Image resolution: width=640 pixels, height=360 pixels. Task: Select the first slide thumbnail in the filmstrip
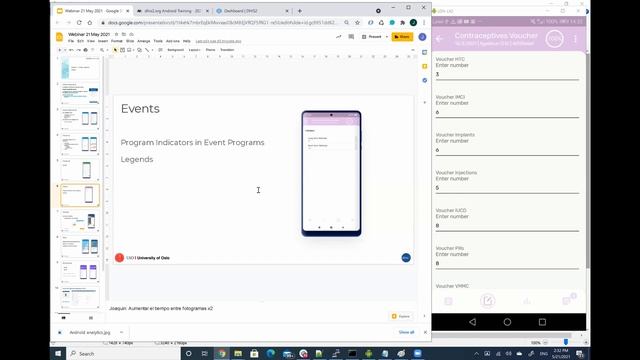point(80,68)
